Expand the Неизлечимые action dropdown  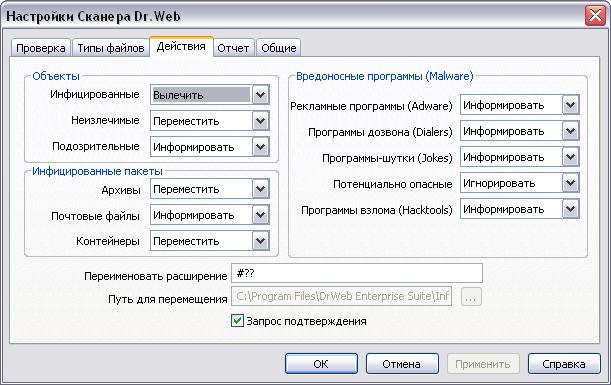[x=210, y=121]
